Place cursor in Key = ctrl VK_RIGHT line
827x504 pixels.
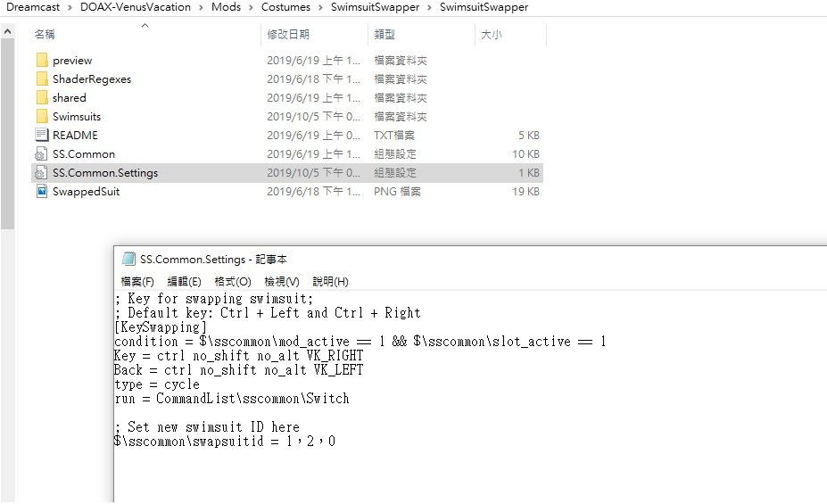238,355
